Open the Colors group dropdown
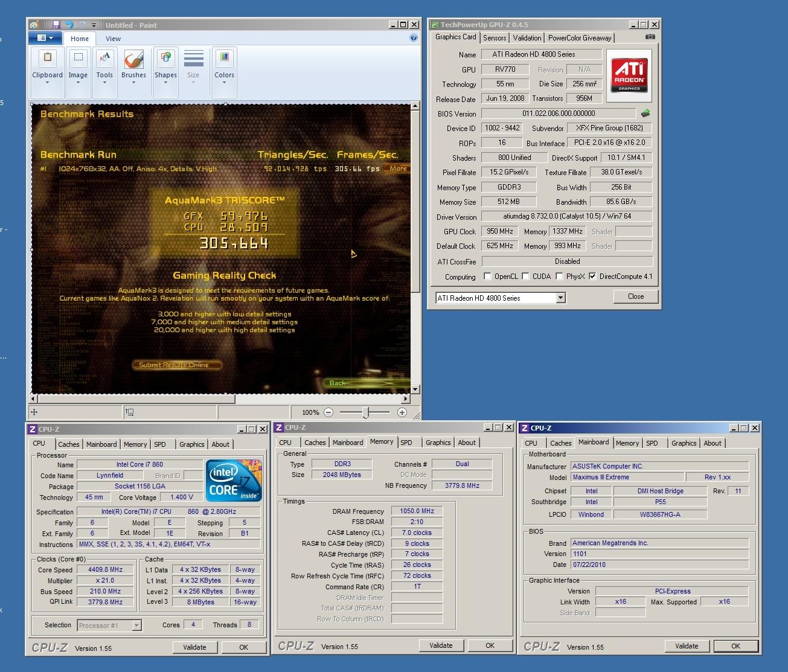788x672 pixels. coord(224,71)
